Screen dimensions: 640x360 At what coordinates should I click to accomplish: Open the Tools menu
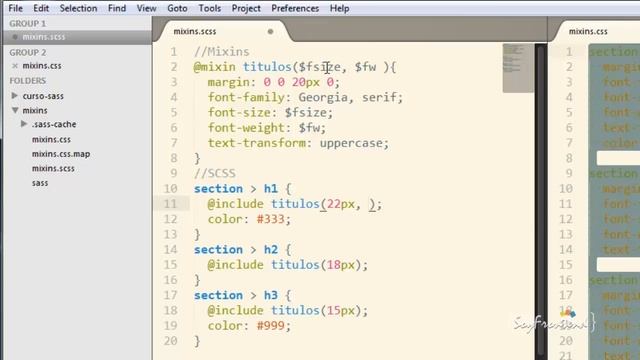(x=209, y=8)
